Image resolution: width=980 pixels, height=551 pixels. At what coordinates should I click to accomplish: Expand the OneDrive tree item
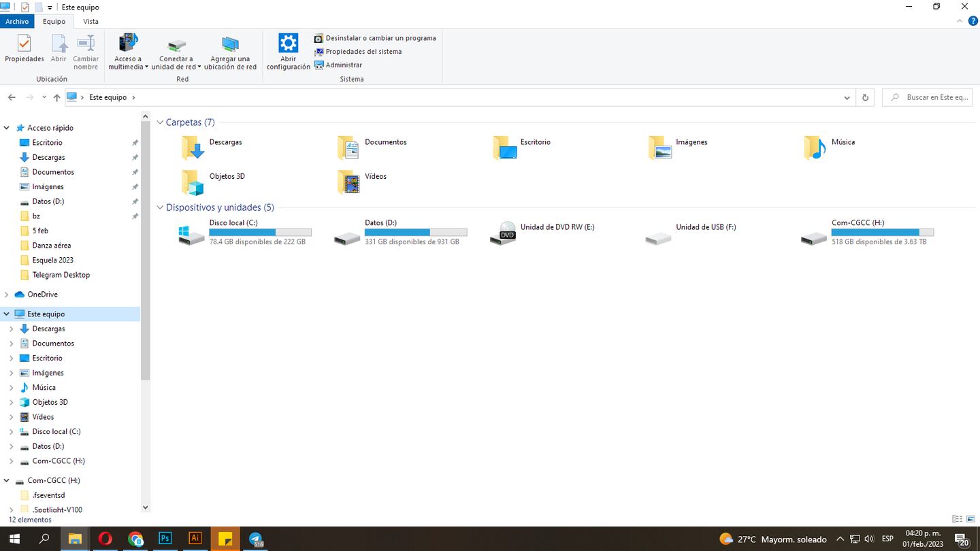(5, 294)
